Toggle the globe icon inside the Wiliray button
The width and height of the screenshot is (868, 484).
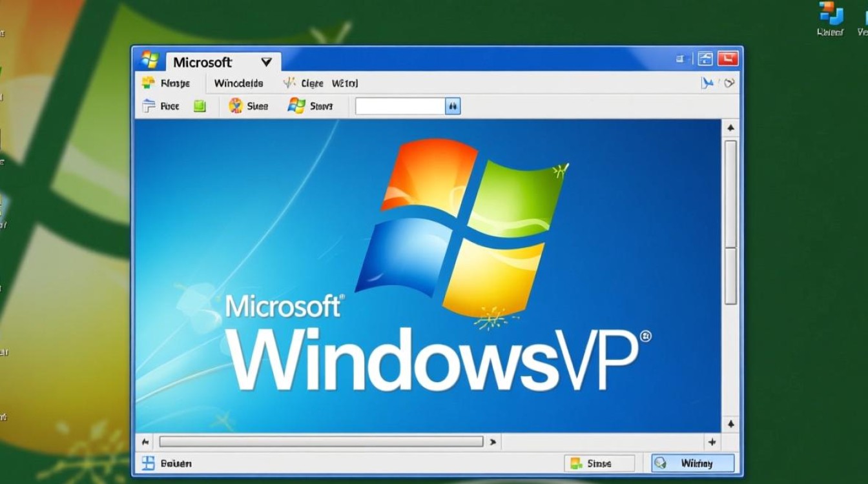(x=660, y=463)
